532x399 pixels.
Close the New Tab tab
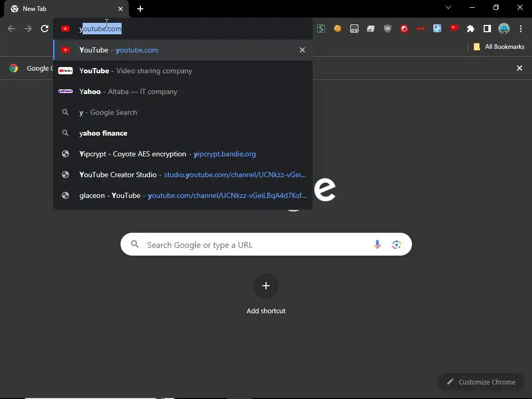tap(121, 9)
